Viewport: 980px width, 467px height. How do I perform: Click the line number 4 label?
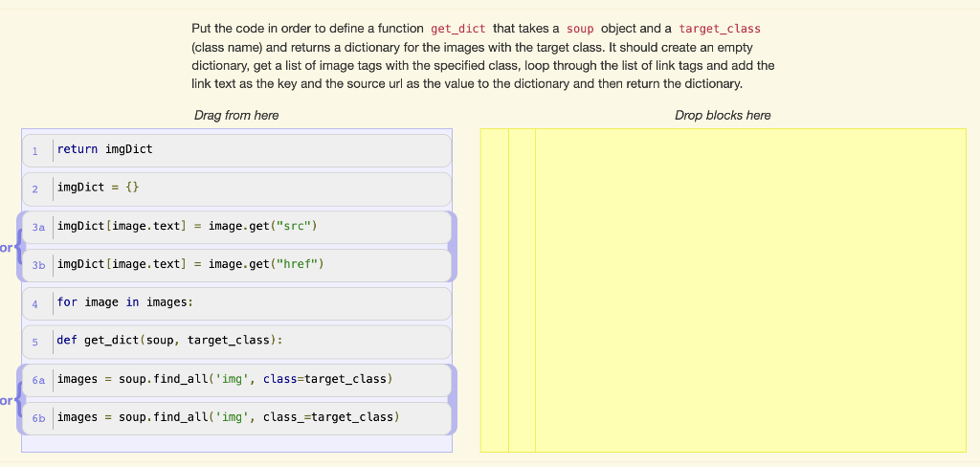click(x=35, y=304)
